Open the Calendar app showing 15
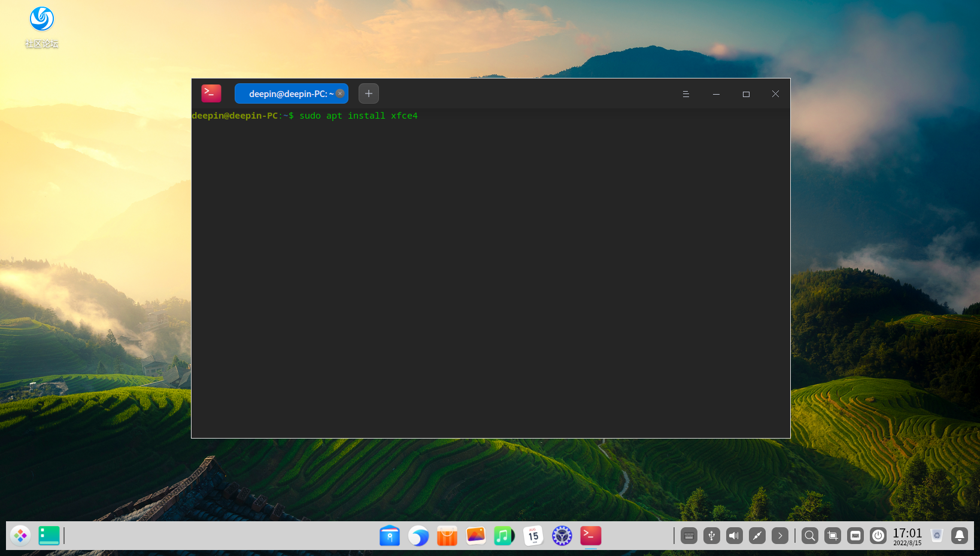This screenshot has width=980, height=556. (533, 536)
